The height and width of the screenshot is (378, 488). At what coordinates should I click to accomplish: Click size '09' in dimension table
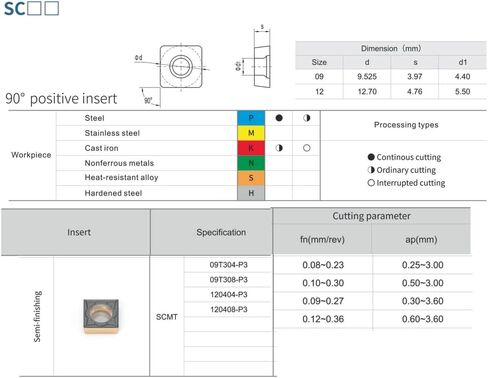pyautogui.click(x=319, y=77)
